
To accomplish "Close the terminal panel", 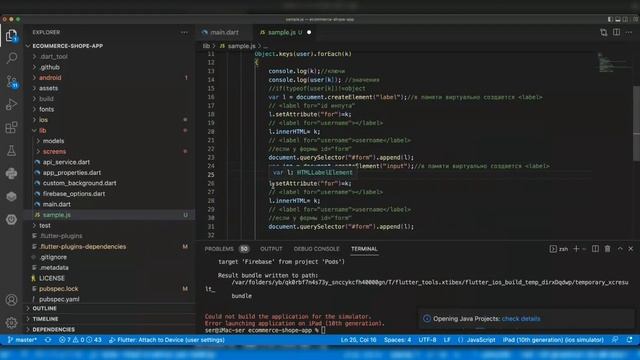I will tap(631, 249).
